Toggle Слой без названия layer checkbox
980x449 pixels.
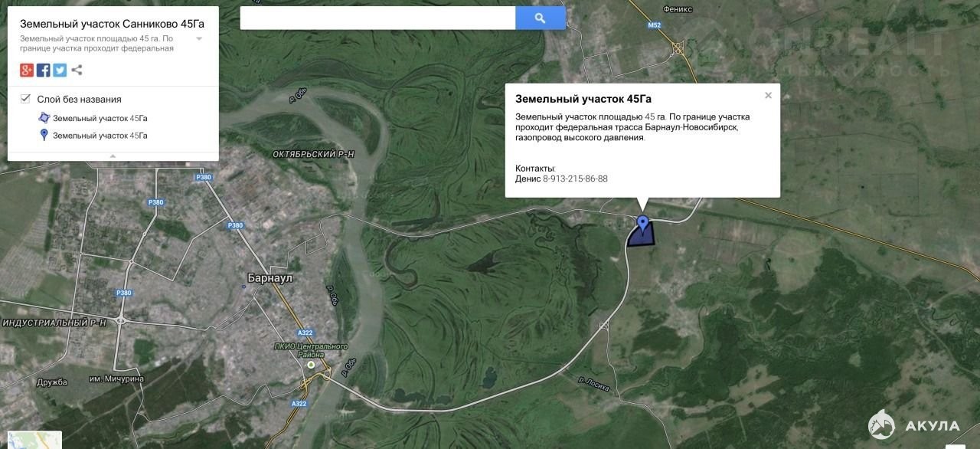point(25,99)
